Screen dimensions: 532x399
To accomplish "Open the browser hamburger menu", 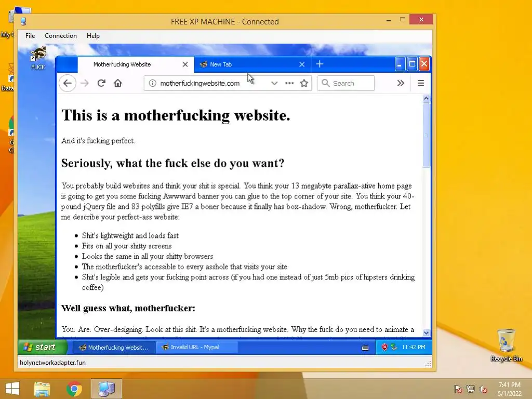I will (421, 83).
